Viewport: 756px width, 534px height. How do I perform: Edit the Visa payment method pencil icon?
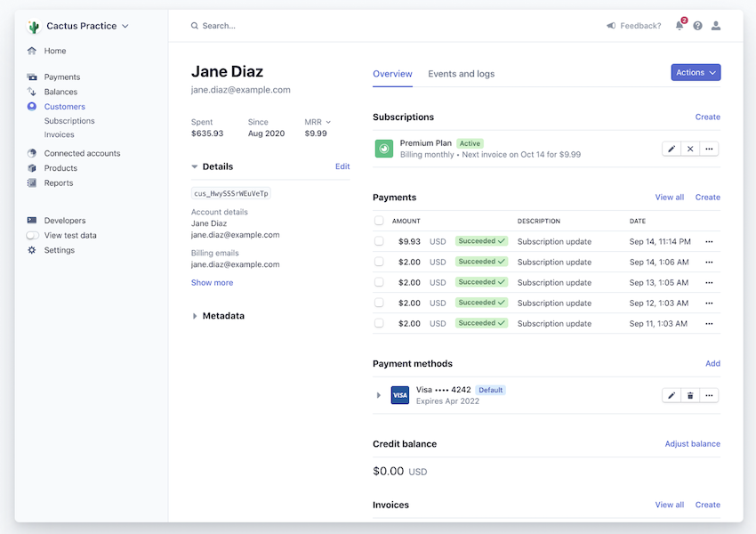coord(672,394)
